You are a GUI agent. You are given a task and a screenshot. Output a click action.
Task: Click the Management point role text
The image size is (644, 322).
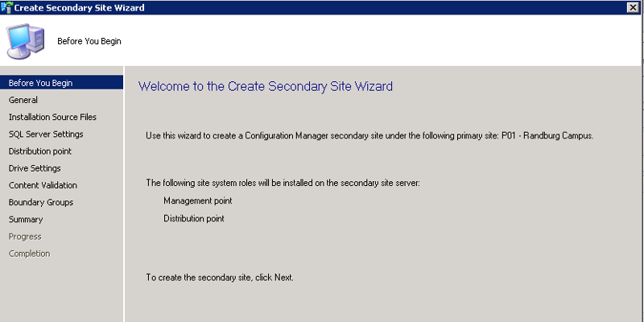click(197, 200)
